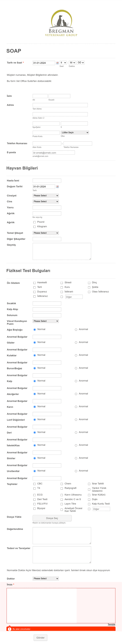Open the Saat hour dropdown
Viewport: 122px width, 644px height.
63,63
